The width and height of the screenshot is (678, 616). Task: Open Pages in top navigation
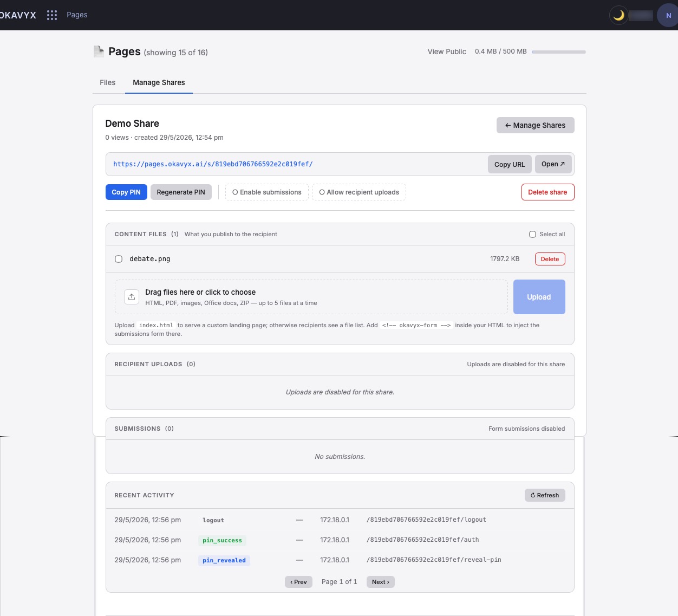tap(77, 15)
